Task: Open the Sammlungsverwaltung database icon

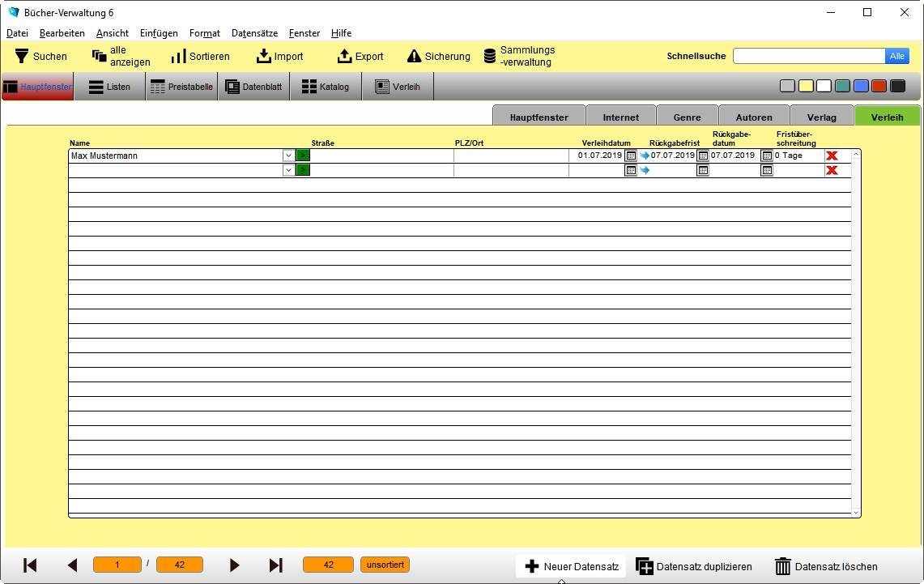Action: tap(490, 56)
